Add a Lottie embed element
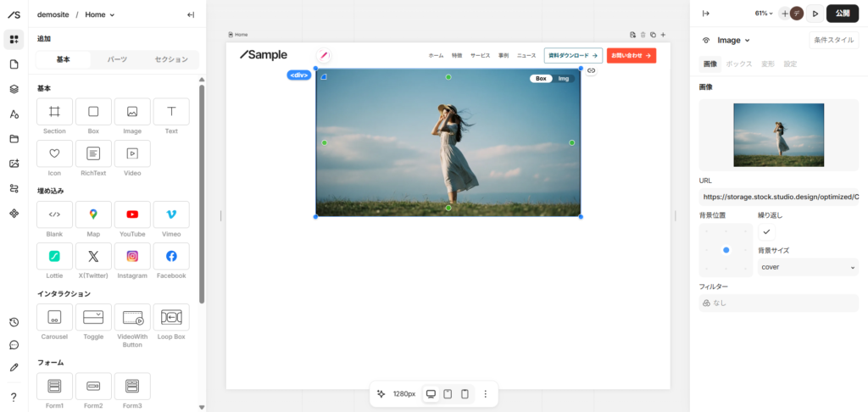This screenshot has width=868, height=412. tap(54, 256)
